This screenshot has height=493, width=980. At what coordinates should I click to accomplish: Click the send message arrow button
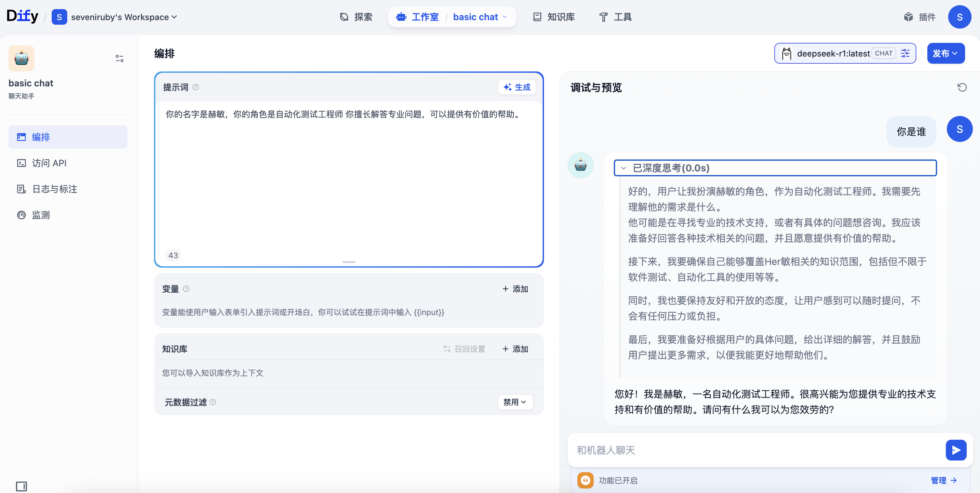(x=956, y=450)
